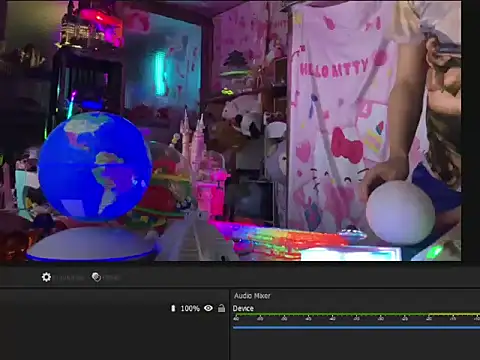Open Filters for the selected source

click(96, 277)
